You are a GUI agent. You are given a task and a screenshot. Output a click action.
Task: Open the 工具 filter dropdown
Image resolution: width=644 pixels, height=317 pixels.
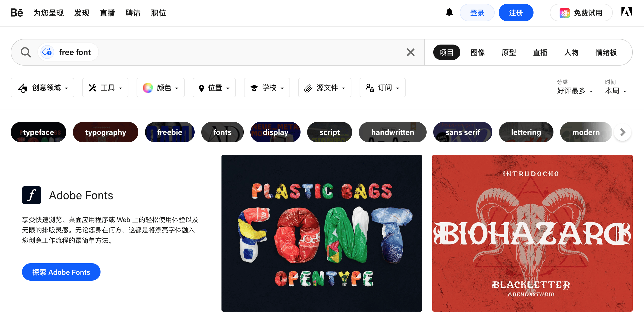click(x=105, y=88)
